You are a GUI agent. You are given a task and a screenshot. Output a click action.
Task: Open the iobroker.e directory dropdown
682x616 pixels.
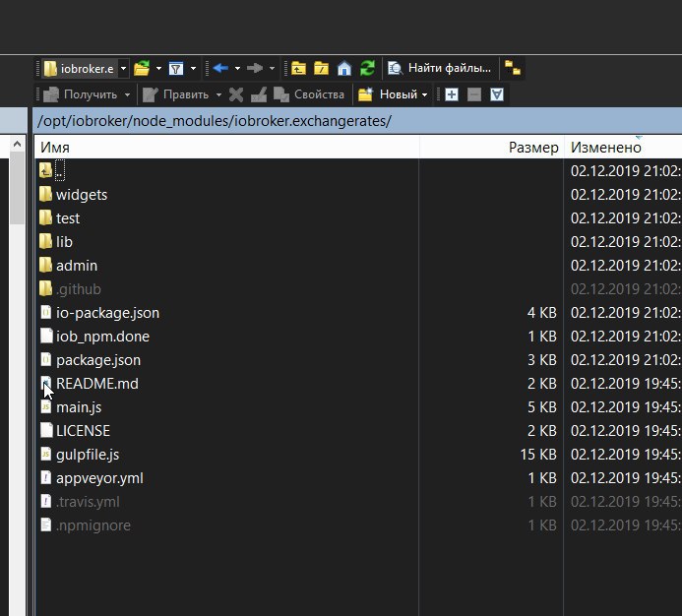pos(124,69)
